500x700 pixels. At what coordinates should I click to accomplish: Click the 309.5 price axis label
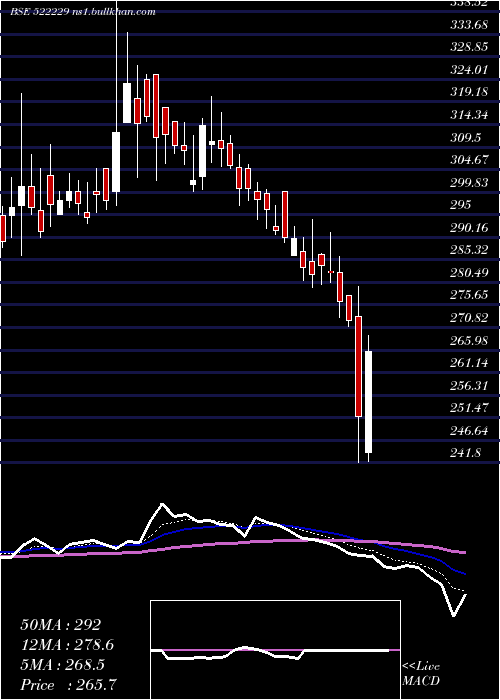465,138
